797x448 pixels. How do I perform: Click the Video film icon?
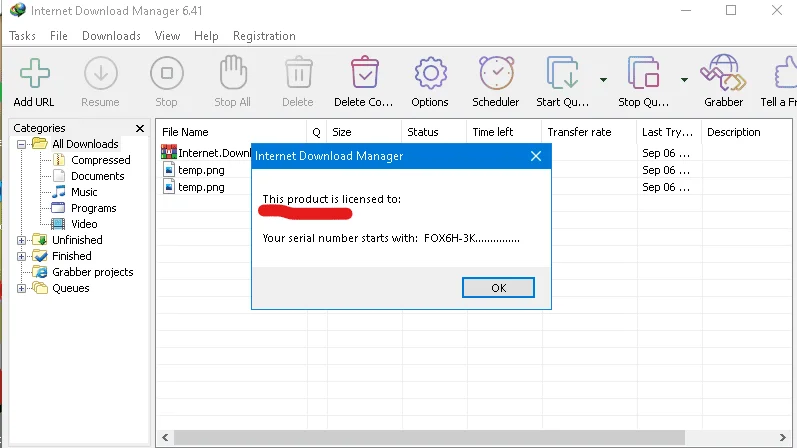[58, 224]
